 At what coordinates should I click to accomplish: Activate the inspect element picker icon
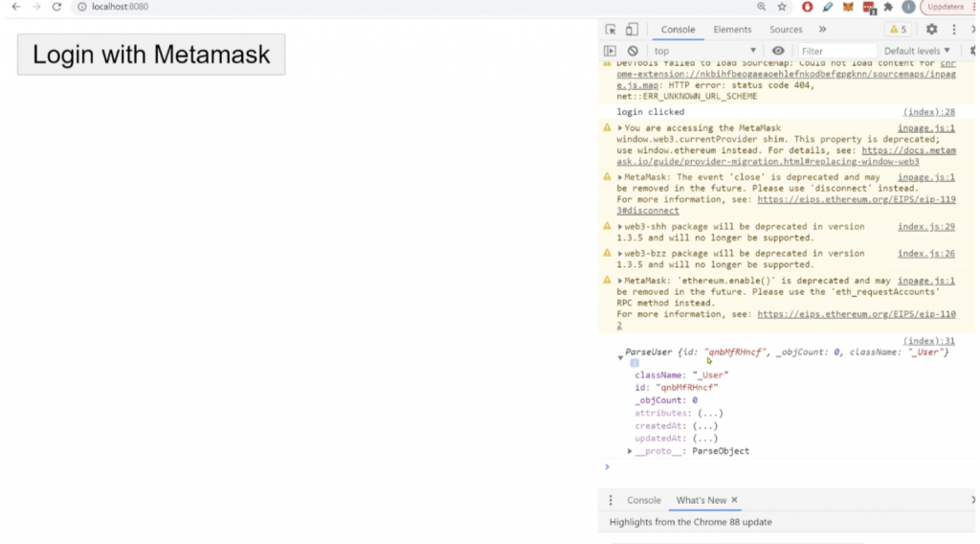(x=611, y=30)
